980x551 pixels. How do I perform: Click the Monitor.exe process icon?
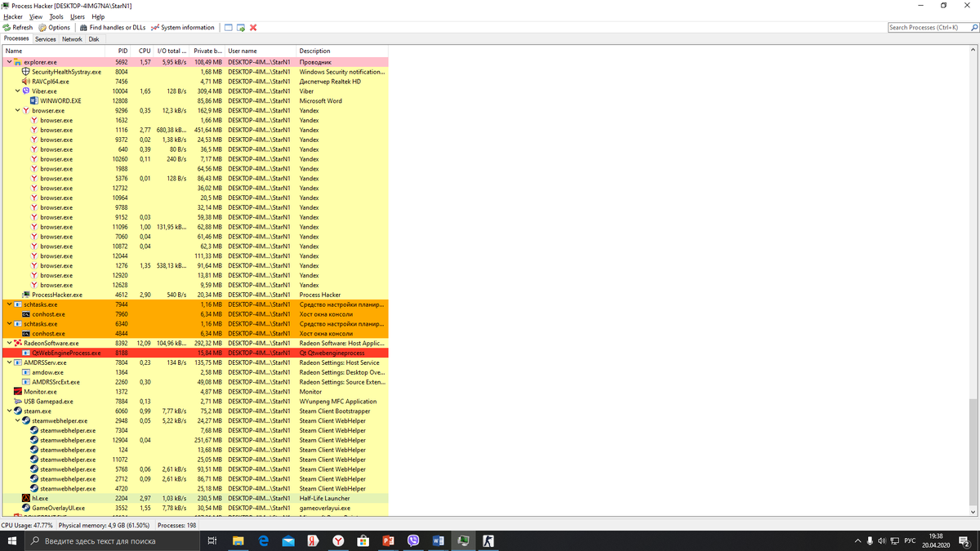click(x=18, y=392)
